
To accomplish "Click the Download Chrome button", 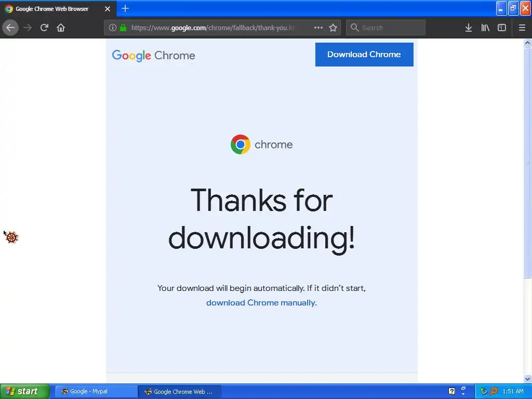I will point(364,54).
